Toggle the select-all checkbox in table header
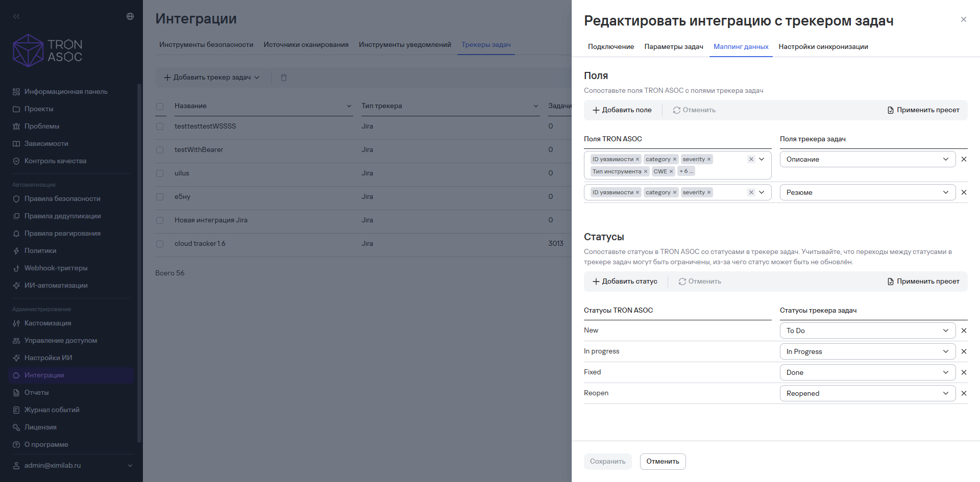 [160, 106]
